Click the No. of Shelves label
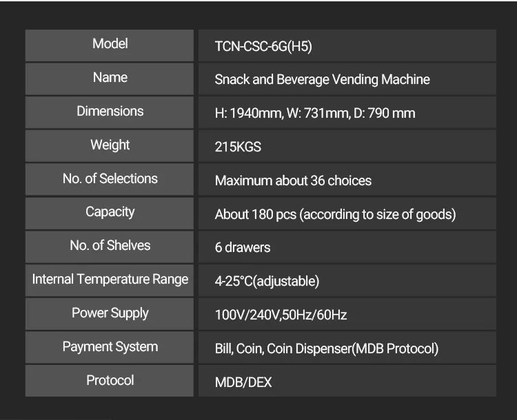The width and height of the screenshot is (517, 420). pyautogui.click(x=110, y=246)
